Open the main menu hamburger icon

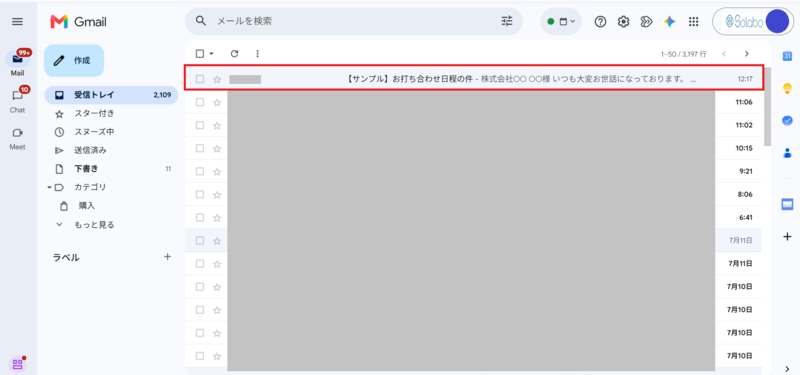tap(17, 21)
